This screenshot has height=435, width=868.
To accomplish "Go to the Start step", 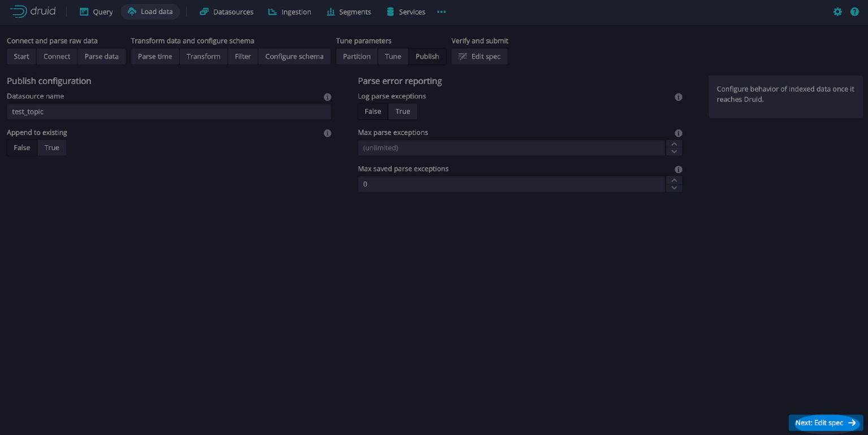I will (x=21, y=57).
